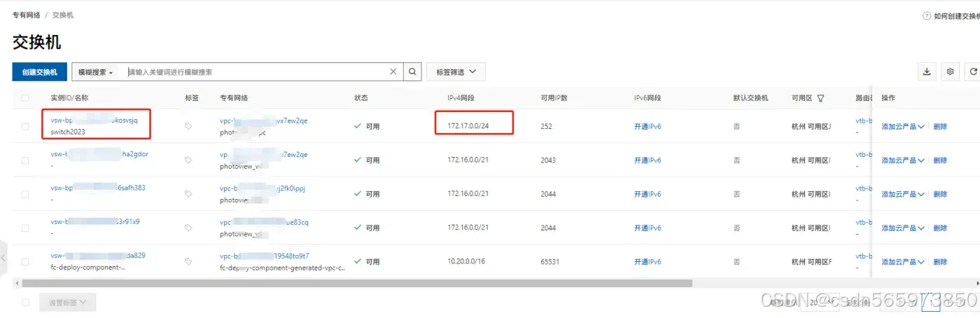Click 开通IPv6 in the 10.20.0.0/16 row
The width and height of the screenshot is (980, 318).
pyautogui.click(x=647, y=262)
